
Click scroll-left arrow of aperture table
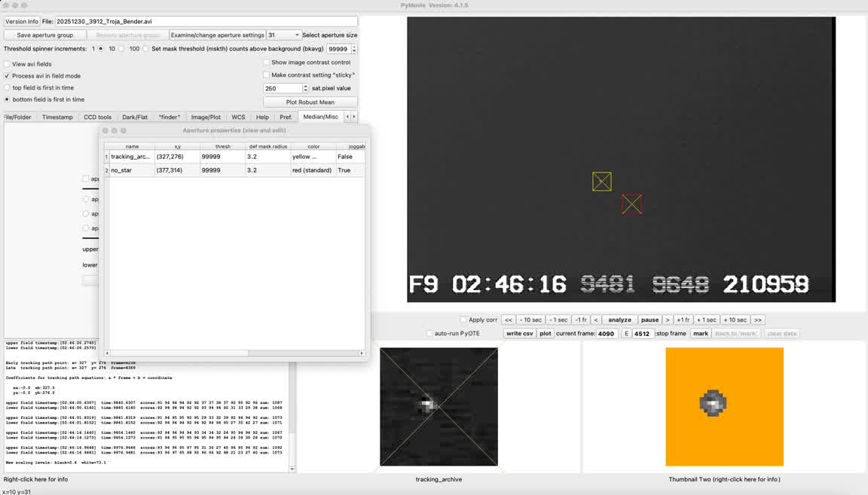pyautogui.click(x=107, y=353)
